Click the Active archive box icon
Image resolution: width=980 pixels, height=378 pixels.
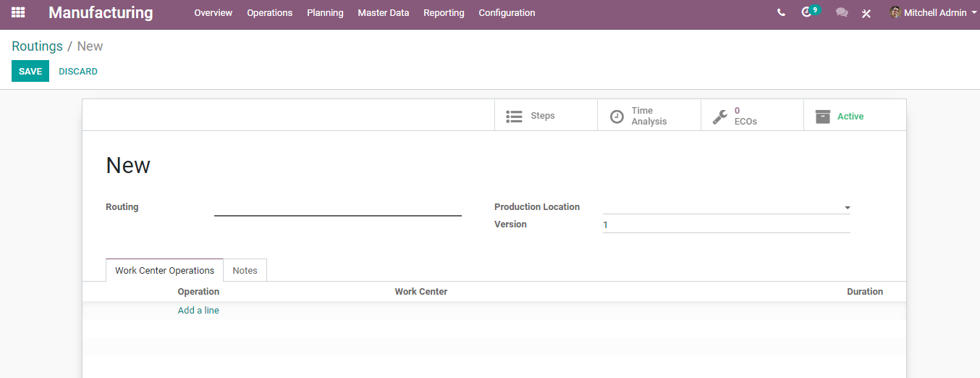[823, 116]
